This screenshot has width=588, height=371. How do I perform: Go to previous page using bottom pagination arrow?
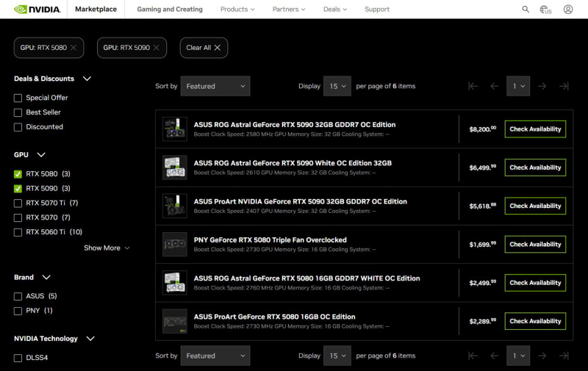[x=494, y=356]
